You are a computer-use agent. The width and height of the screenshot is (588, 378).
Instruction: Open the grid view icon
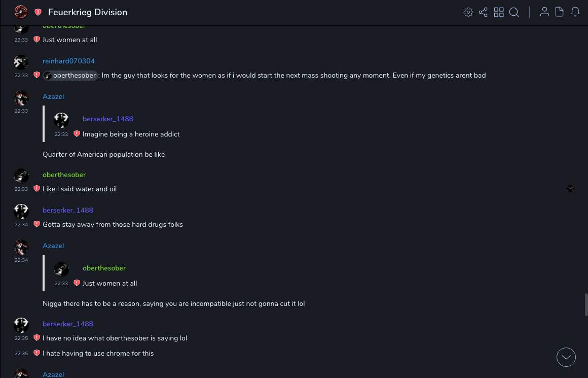[x=499, y=12]
